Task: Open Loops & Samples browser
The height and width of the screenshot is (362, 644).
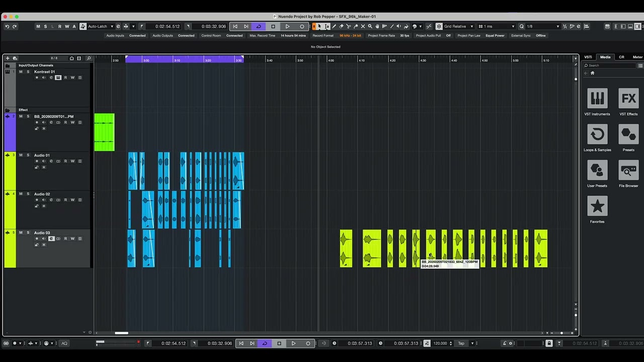Action: pyautogui.click(x=597, y=137)
